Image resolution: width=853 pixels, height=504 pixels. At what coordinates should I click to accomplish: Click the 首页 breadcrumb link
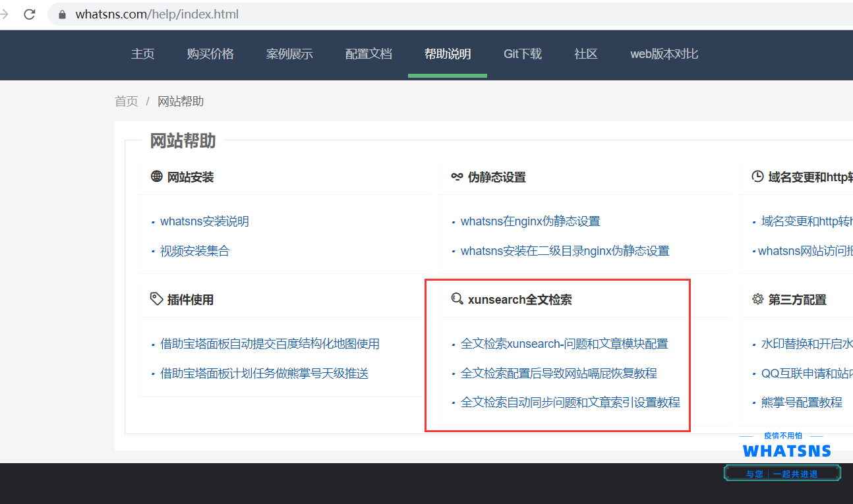pos(126,101)
